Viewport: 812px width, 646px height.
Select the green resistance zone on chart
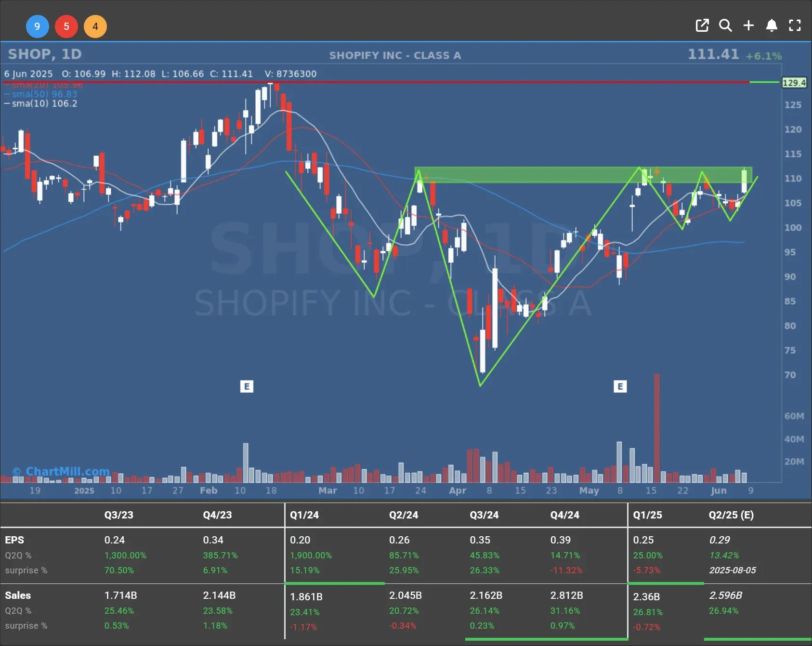[x=583, y=175]
